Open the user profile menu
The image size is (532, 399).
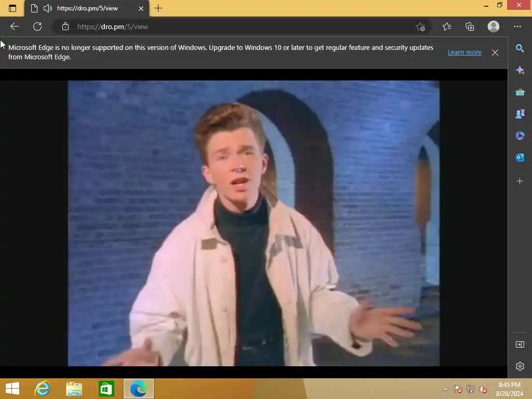(494, 26)
